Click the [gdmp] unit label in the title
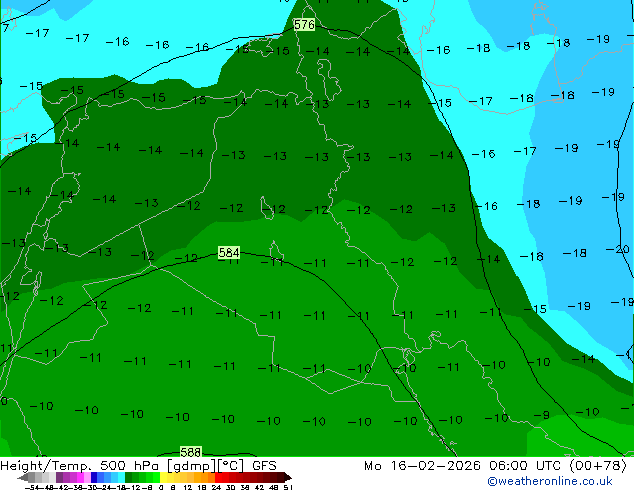 [x=192, y=466]
